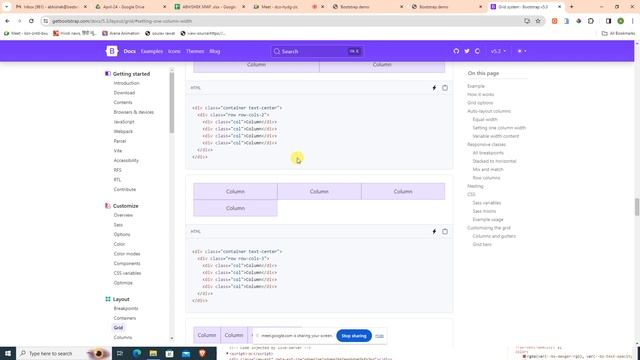Open row-cols-2 example in StackBlitz
640x360 pixels.
434,88
